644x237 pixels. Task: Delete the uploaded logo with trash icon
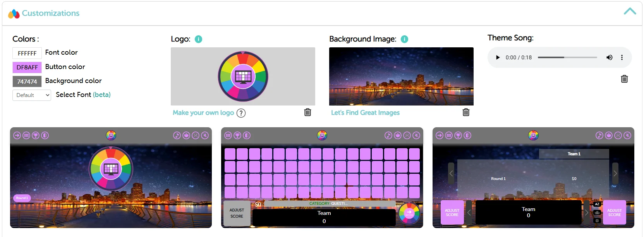pos(307,112)
